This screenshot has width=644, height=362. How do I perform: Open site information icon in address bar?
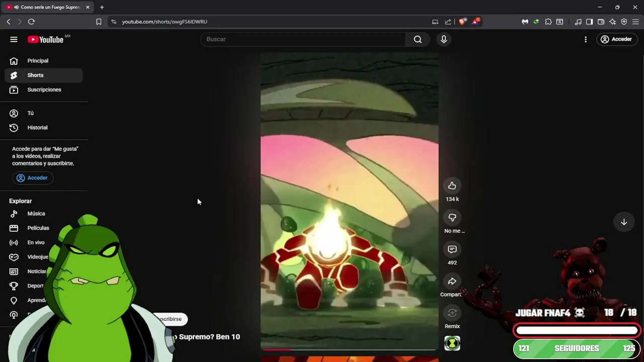point(113,22)
